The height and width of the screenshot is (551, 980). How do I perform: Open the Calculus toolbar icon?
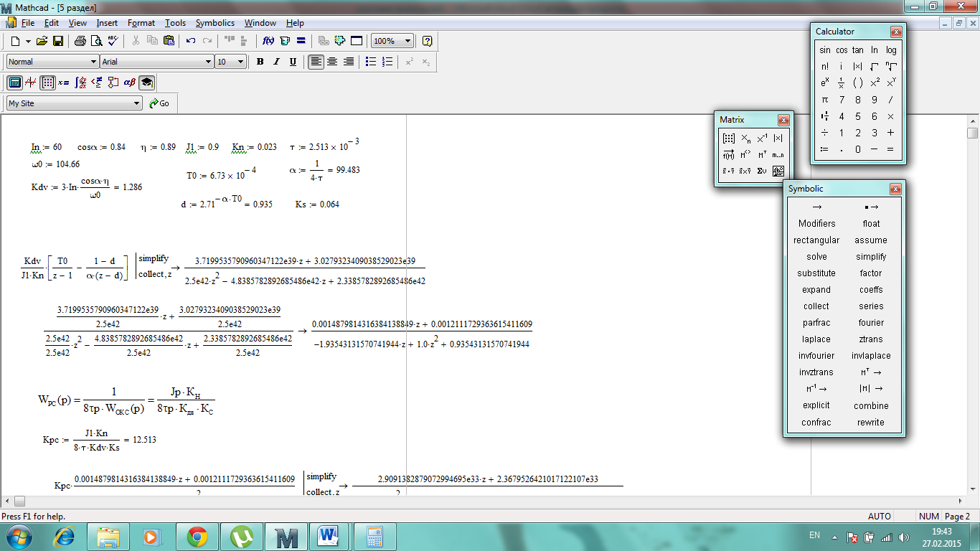tap(80, 83)
